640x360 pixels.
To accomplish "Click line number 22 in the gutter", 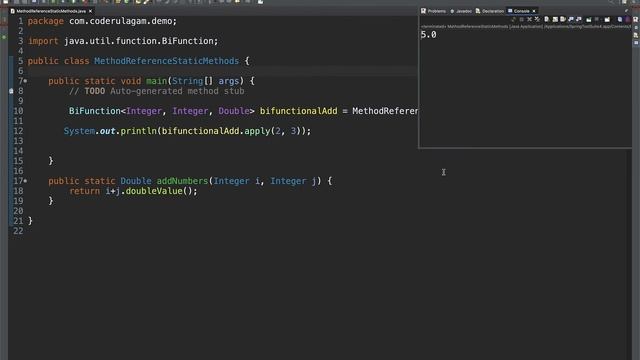I will [18, 231].
